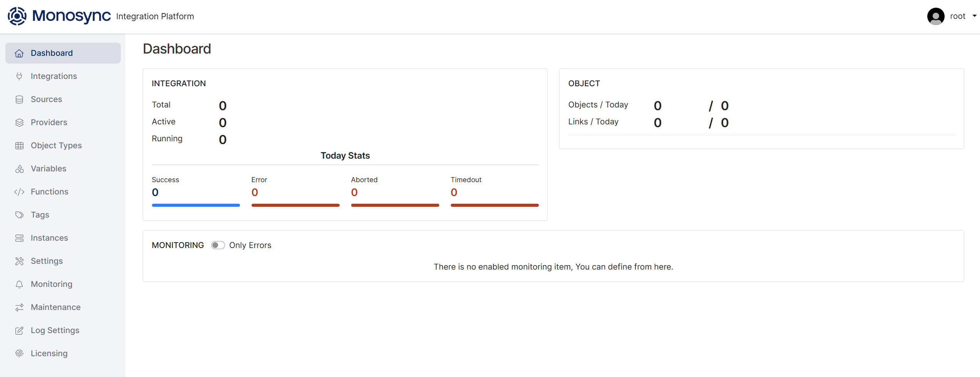Click the Monosync logo icon
This screenshot has width=980, height=377.
(17, 16)
